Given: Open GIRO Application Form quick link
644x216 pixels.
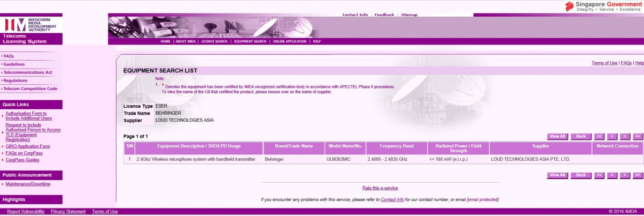Looking at the screenshot, I should click(x=27, y=146).
